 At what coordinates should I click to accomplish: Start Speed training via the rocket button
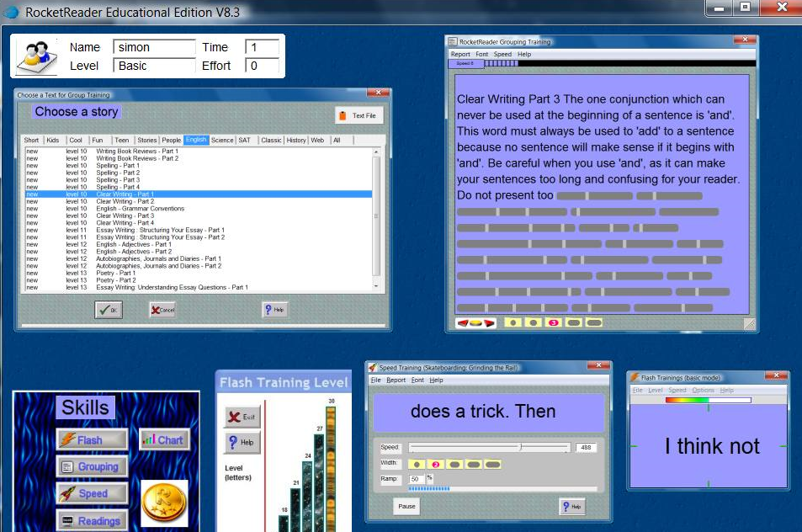(x=92, y=493)
